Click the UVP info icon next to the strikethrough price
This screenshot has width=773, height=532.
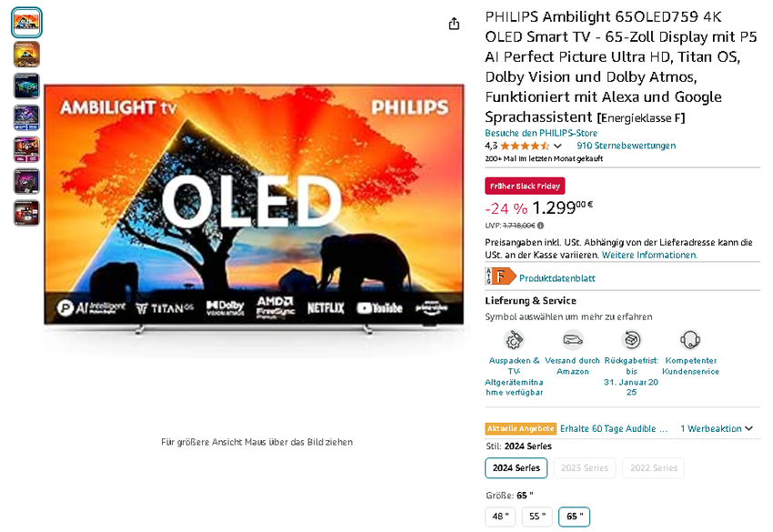click(x=540, y=226)
